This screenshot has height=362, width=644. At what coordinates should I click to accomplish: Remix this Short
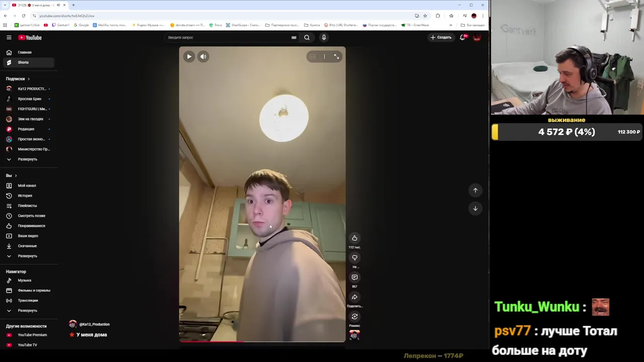coord(355,317)
